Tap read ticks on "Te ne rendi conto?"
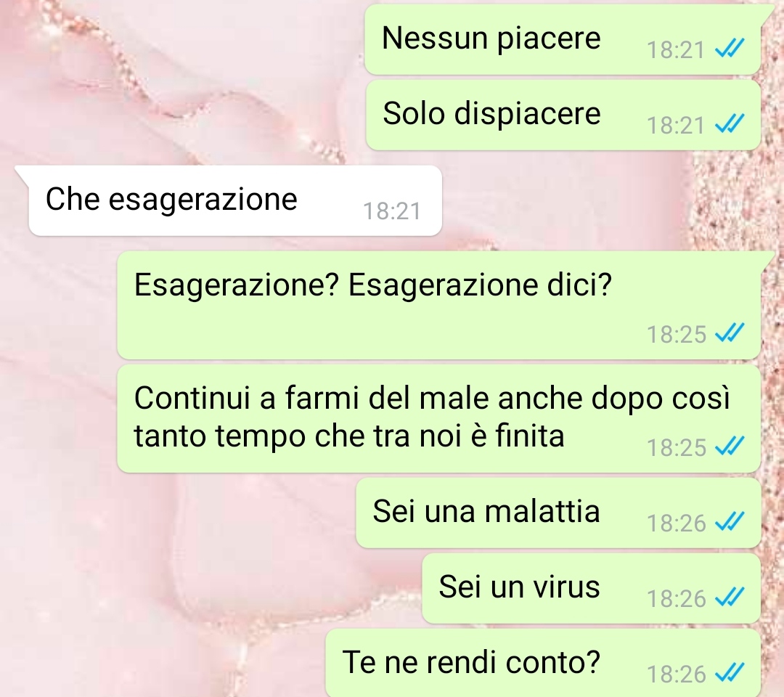 [730, 673]
